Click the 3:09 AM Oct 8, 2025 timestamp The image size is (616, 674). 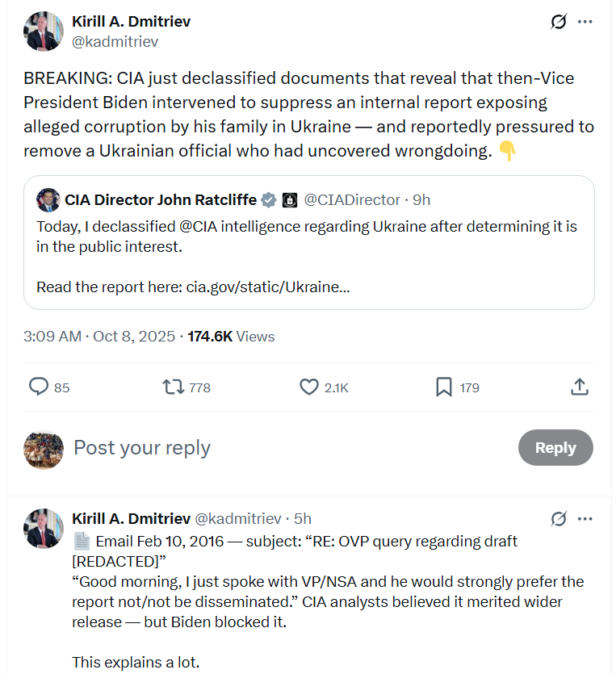click(x=99, y=337)
